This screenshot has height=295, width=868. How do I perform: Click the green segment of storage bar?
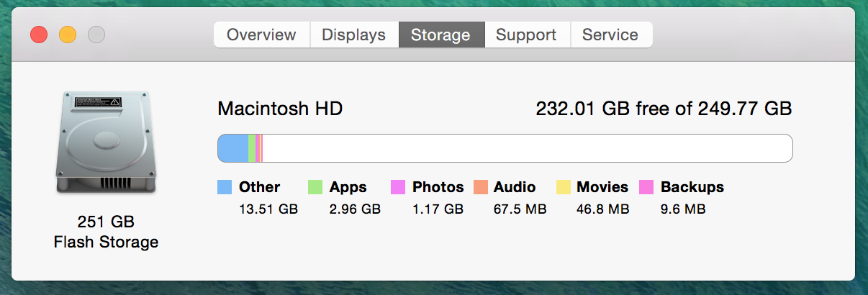pyautogui.click(x=252, y=148)
